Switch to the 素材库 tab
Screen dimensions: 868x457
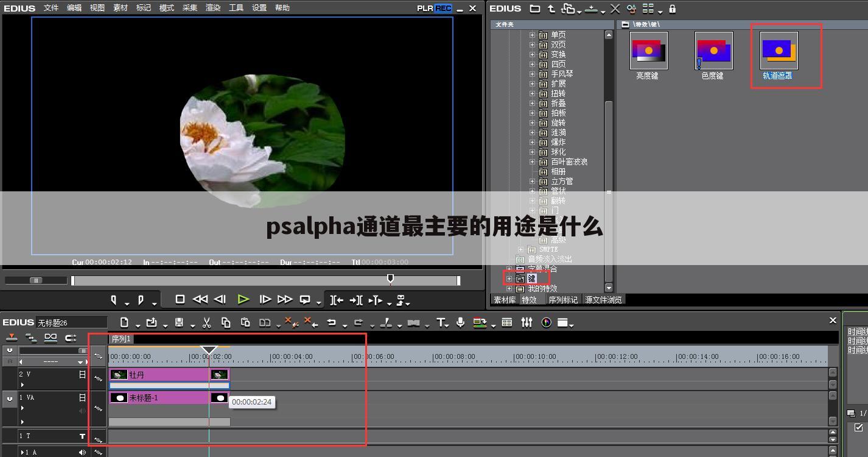click(x=505, y=300)
